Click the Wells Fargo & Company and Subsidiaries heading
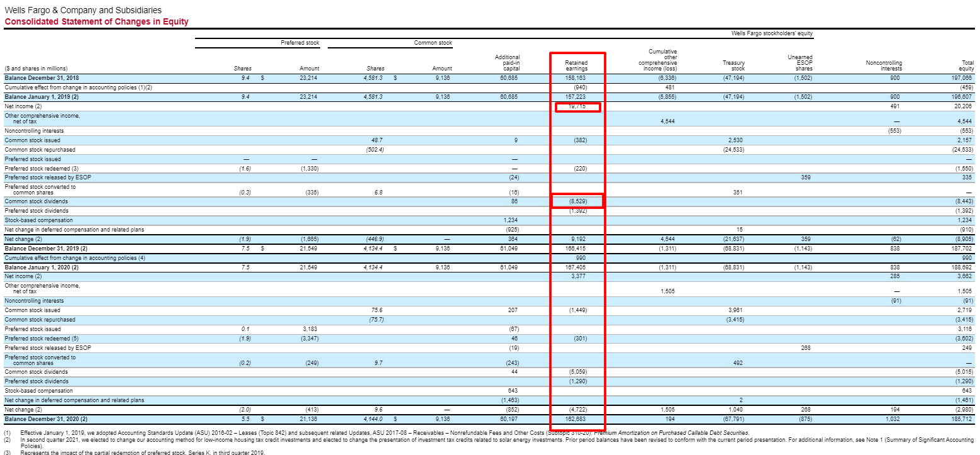The width and height of the screenshot is (980, 455). [x=82, y=10]
